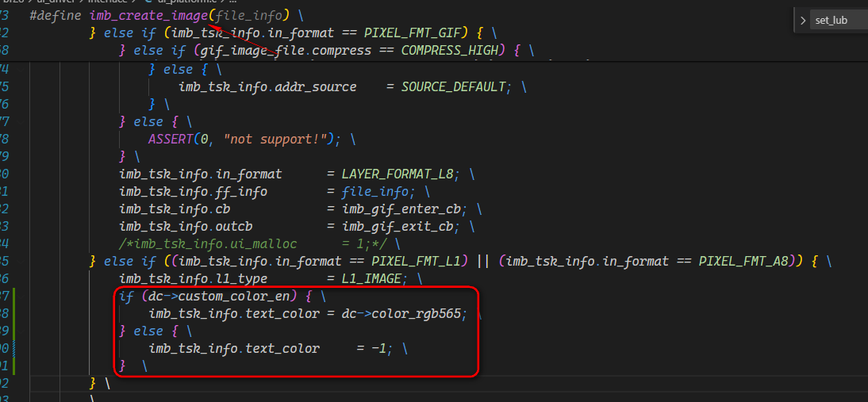Image resolution: width=868 pixels, height=402 pixels.
Task: Click the imb_create_image macro name
Action: tap(148, 16)
